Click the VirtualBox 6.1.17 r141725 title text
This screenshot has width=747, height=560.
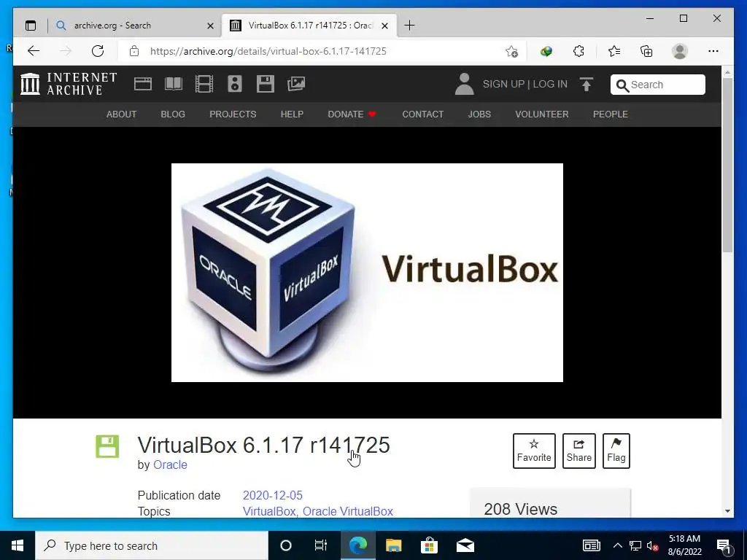(x=263, y=446)
